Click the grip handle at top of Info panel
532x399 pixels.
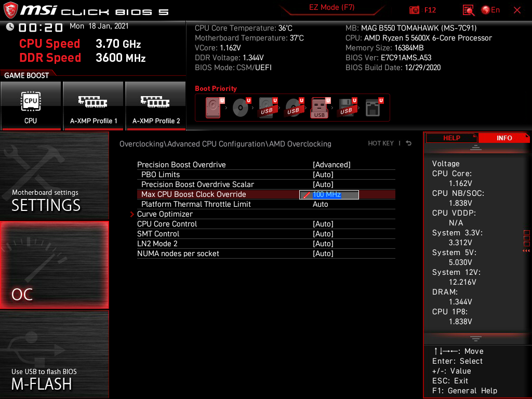[476, 148]
